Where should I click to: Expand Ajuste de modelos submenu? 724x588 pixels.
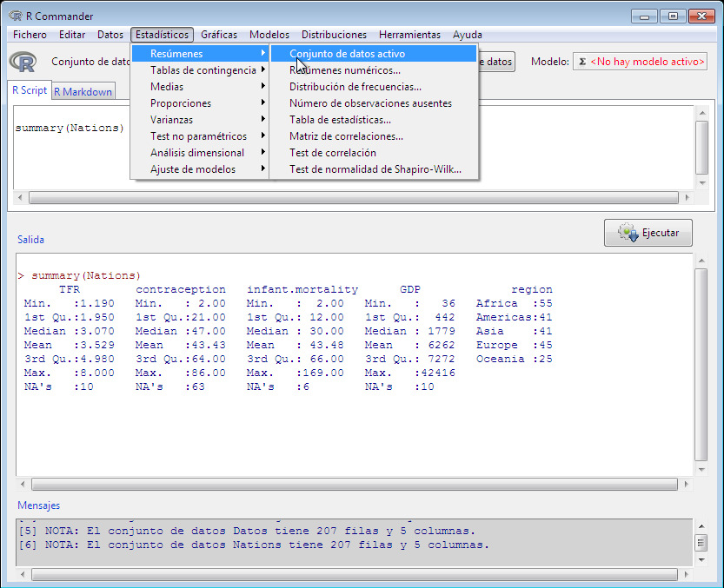click(x=200, y=169)
